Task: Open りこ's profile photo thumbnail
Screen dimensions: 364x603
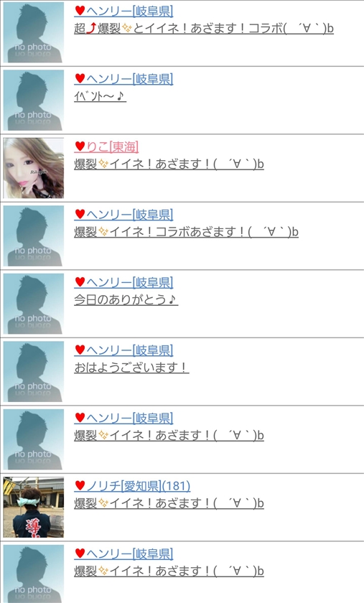Action: point(34,168)
